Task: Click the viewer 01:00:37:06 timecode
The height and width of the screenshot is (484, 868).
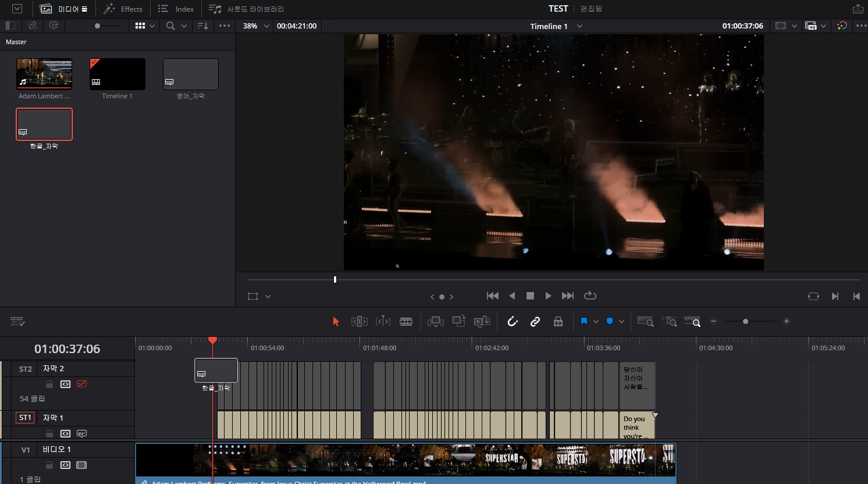Action: (x=742, y=26)
